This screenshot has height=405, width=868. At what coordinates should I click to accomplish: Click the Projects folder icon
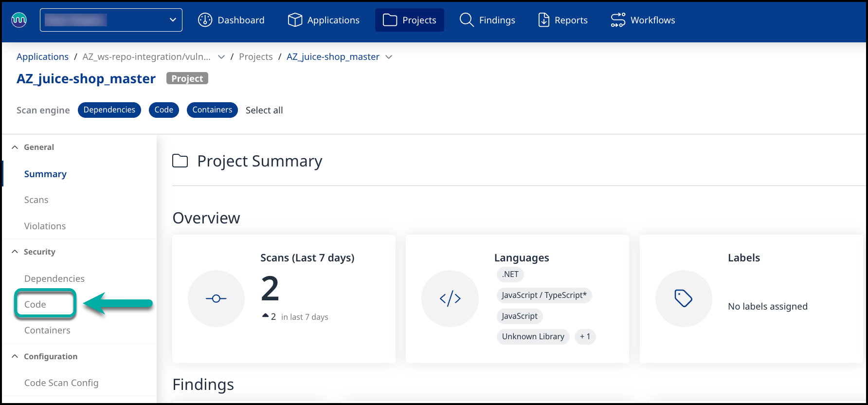click(x=390, y=20)
